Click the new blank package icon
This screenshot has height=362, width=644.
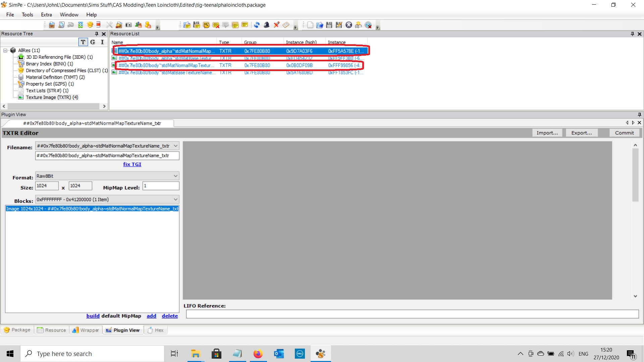(310, 25)
